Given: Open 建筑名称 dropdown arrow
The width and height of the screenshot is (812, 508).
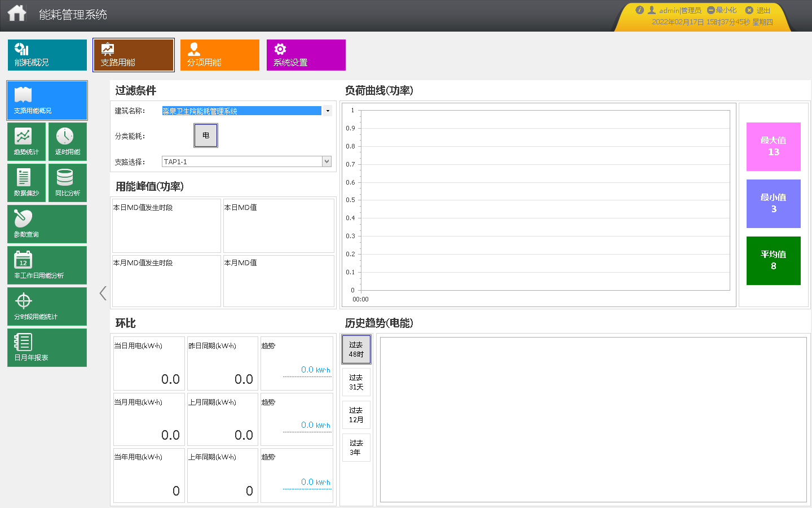Looking at the screenshot, I should 328,111.
